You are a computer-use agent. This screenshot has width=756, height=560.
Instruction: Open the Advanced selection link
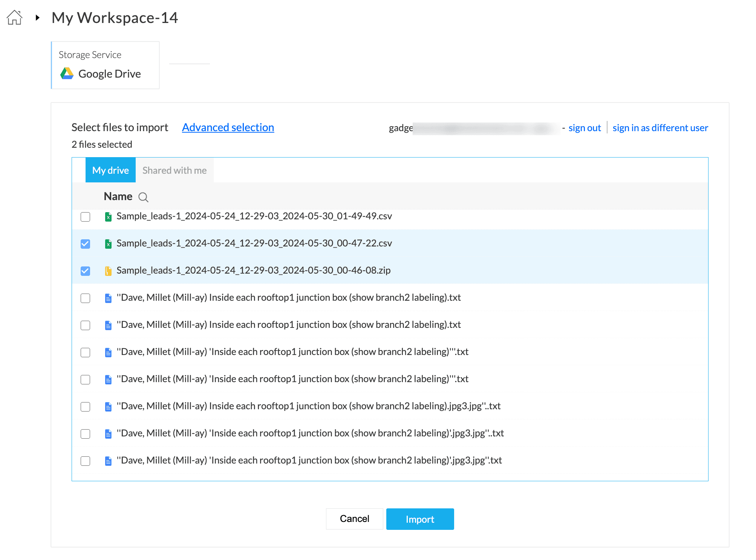click(228, 127)
